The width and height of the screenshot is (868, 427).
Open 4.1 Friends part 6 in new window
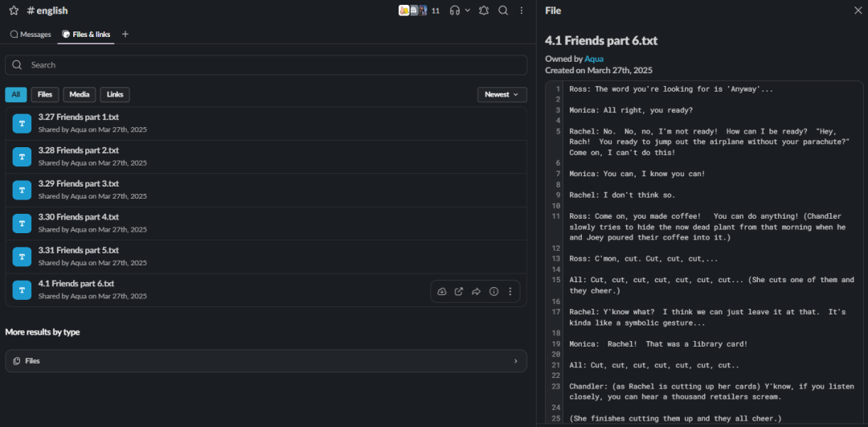pyautogui.click(x=459, y=291)
